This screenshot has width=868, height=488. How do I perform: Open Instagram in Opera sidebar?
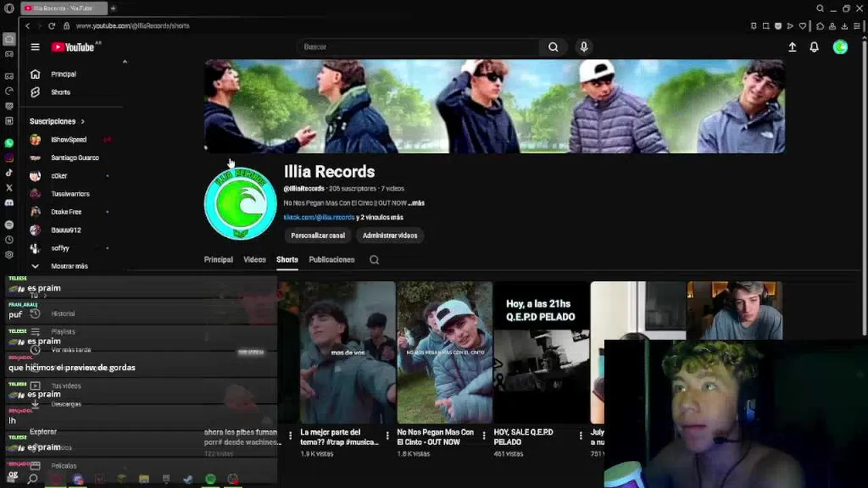[9, 158]
